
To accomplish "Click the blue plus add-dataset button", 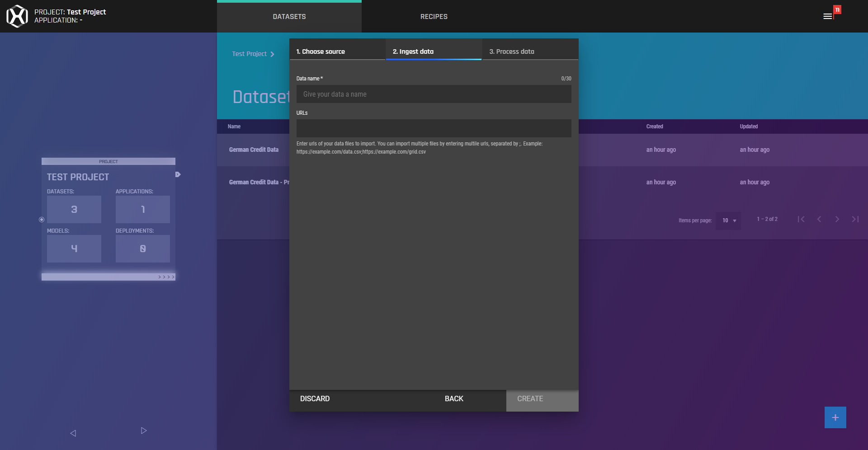I will coord(835,417).
